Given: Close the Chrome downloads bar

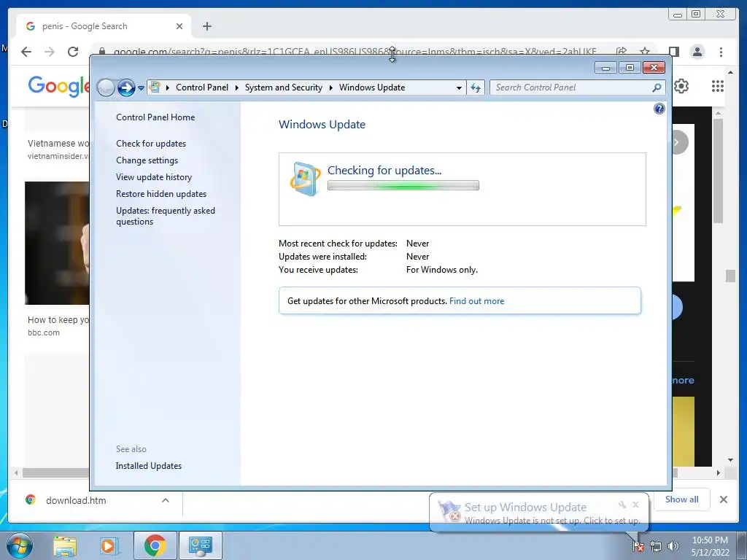Looking at the screenshot, I should 723,499.
